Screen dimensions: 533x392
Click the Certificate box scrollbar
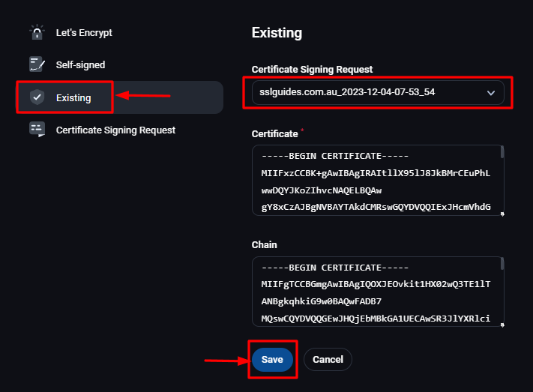[502, 153]
